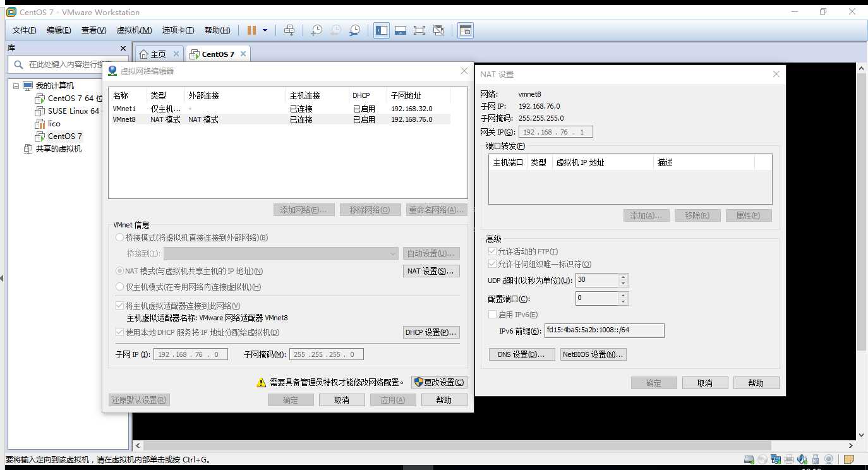Click the yellow warning triangle icon
This screenshot has height=470, width=868.
(261, 382)
